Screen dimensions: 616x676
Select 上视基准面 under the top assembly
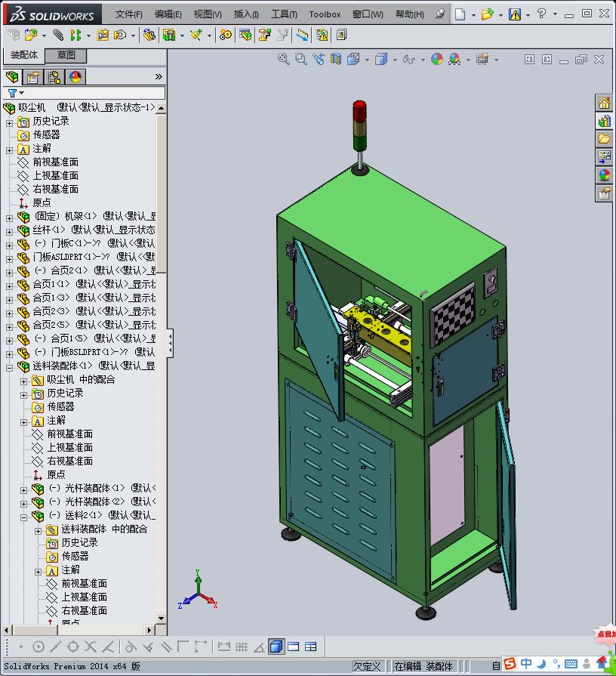tap(56, 175)
